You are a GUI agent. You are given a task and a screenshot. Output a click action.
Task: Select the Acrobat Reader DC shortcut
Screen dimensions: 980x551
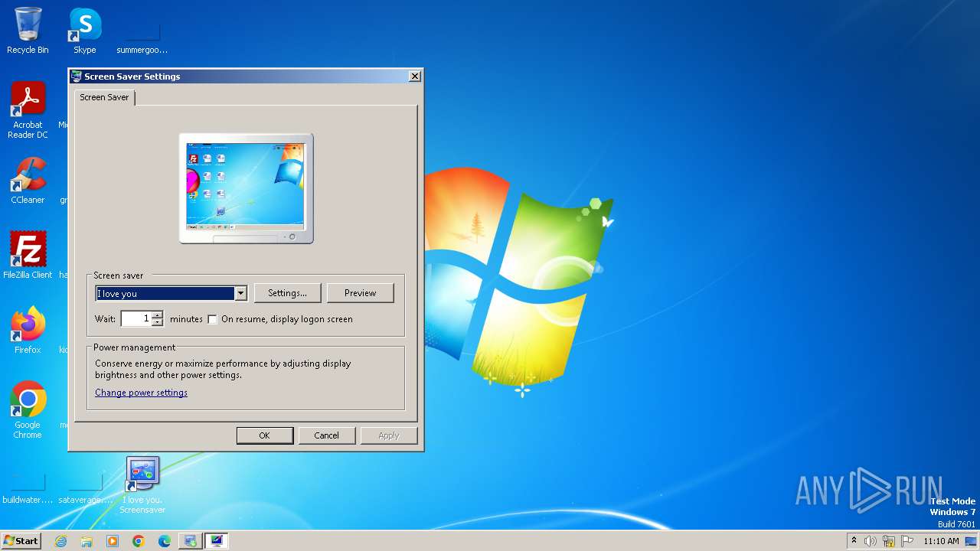28,110
